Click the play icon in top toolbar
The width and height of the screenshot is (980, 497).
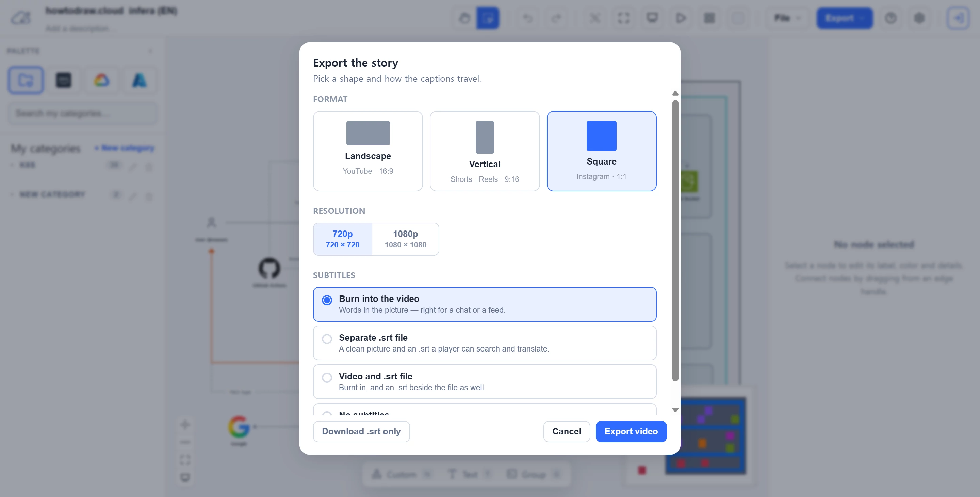point(681,18)
